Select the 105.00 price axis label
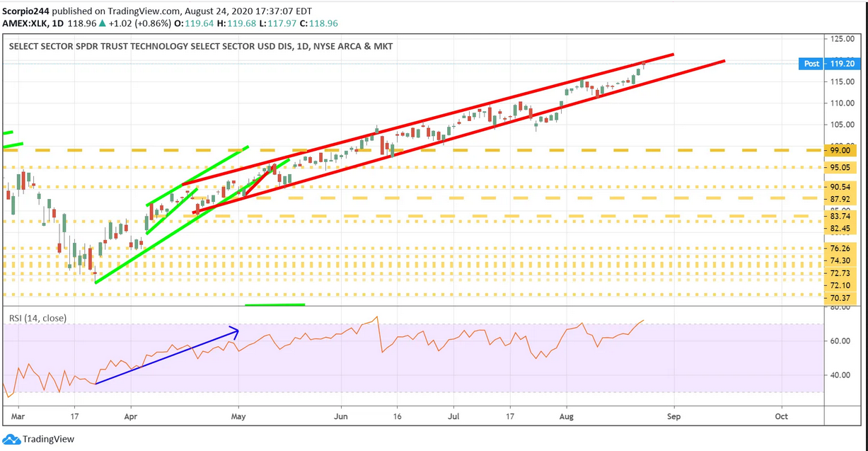Screen dimensions: 868x451 coord(842,125)
